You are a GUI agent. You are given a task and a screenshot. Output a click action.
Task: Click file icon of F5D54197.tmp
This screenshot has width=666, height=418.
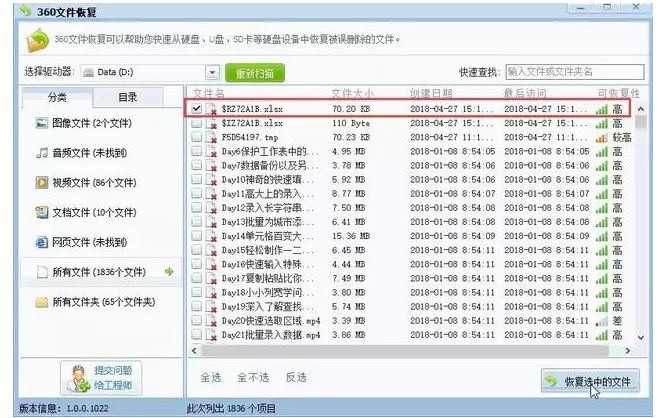pyautogui.click(x=211, y=137)
